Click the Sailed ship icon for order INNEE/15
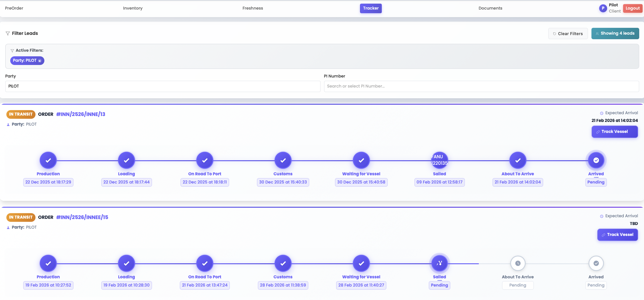Image resolution: width=644 pixels, height=300 pixels. click(x=439, y=263)
